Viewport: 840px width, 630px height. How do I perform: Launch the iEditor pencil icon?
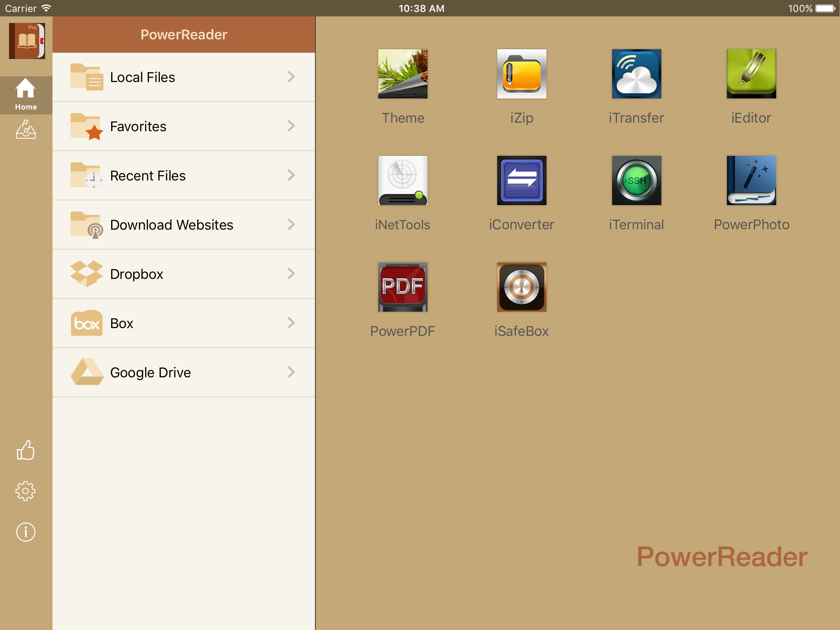(751, 74)
